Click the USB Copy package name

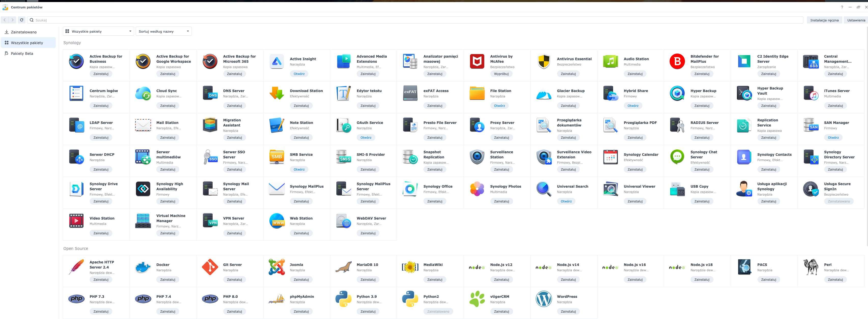[699, 186]
